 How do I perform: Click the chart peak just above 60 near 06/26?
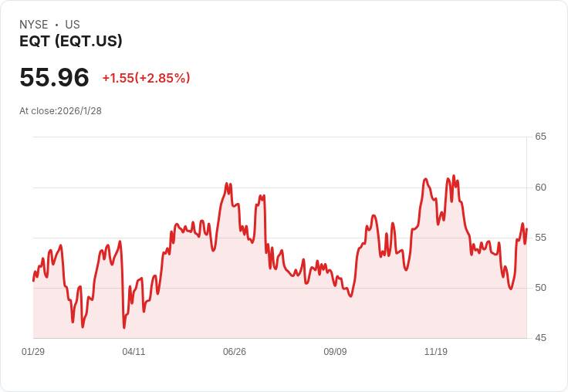tap(226, 184)
